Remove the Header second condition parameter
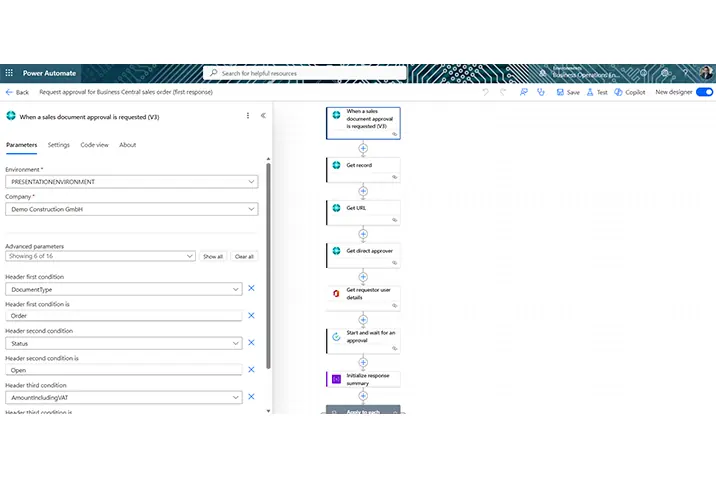The height and width of the screenshot is (478, 716). click(x=251, y=342)
